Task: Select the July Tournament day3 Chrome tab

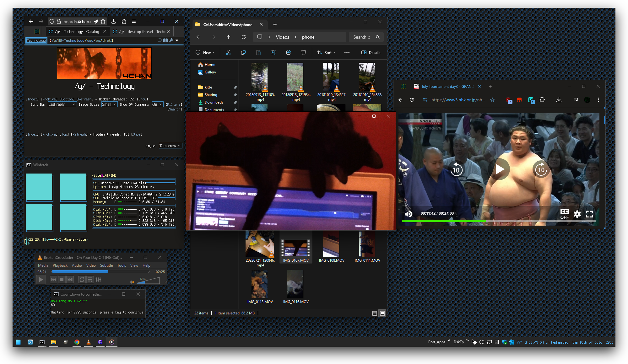Action: (x=447, y=86)
